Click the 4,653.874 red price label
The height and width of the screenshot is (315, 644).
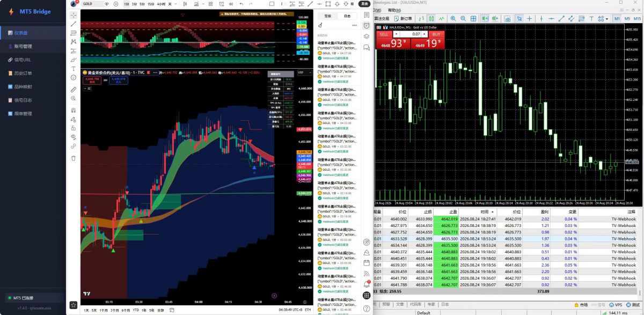(x=304, y=129)
